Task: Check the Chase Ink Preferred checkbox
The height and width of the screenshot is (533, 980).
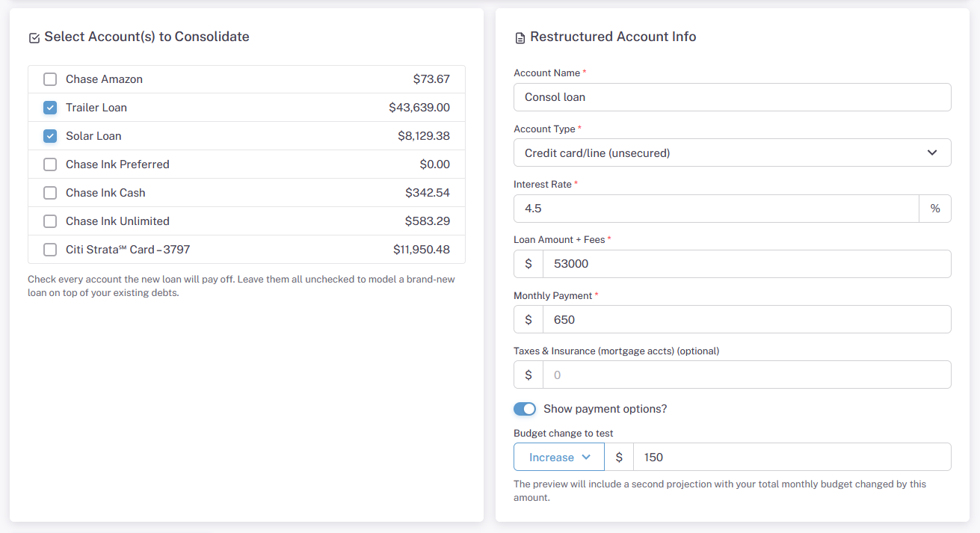Action: tap(50, 164)
